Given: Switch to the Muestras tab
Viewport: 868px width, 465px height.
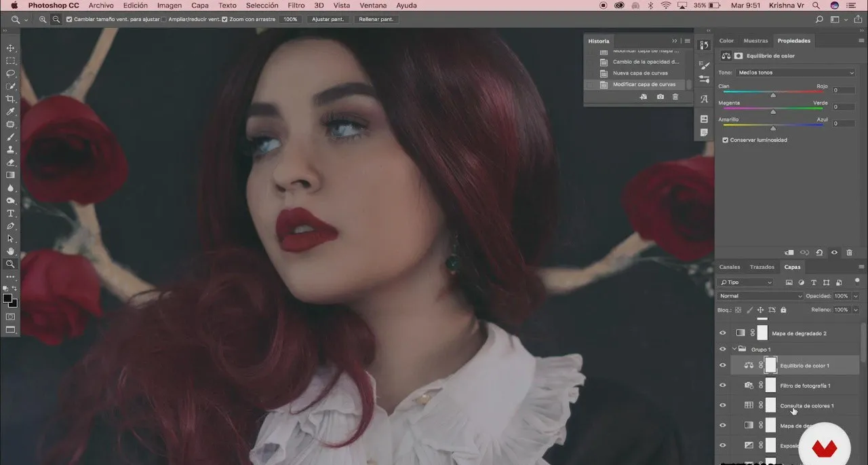Looking at the screenshot, I should pos(755,41).
